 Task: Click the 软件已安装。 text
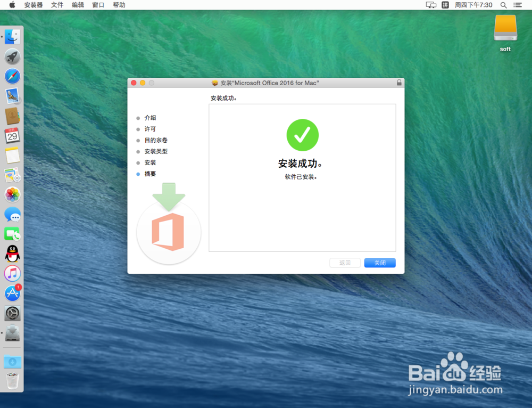[x=301, y=177]
